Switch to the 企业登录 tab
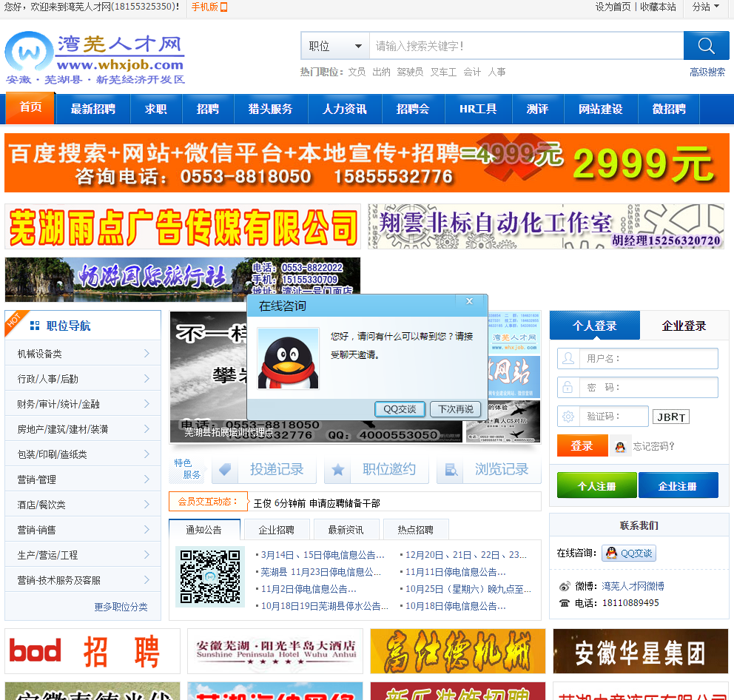This screenshot has height=700, width=734. pyautogui.click(x=684, y=326)
